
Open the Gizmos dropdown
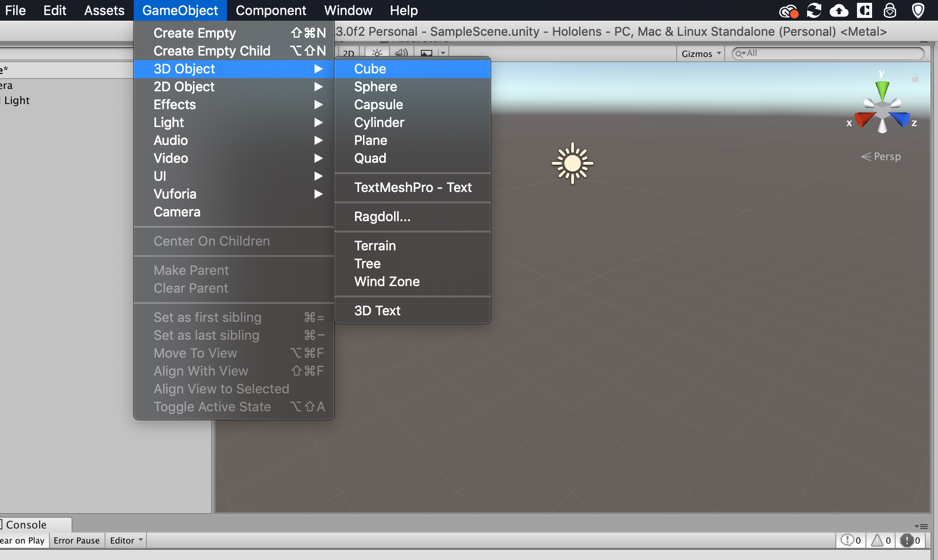click(700, 53)
